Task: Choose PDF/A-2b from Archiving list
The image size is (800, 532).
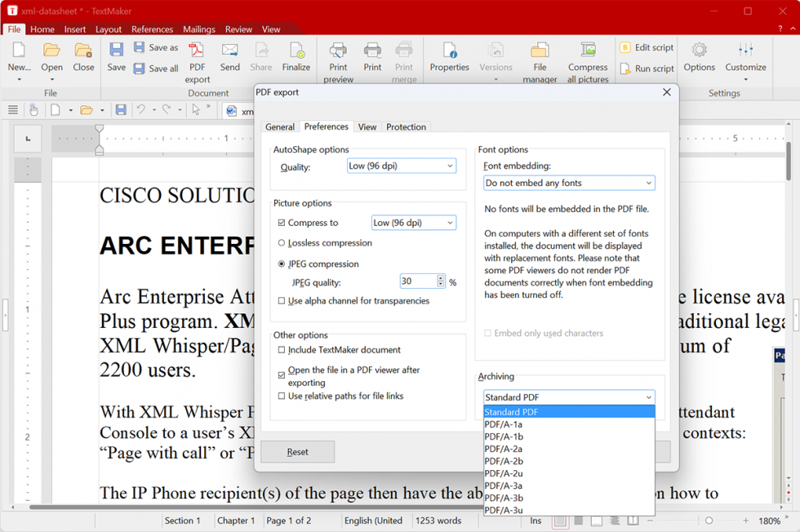Action: pos(504,461)
